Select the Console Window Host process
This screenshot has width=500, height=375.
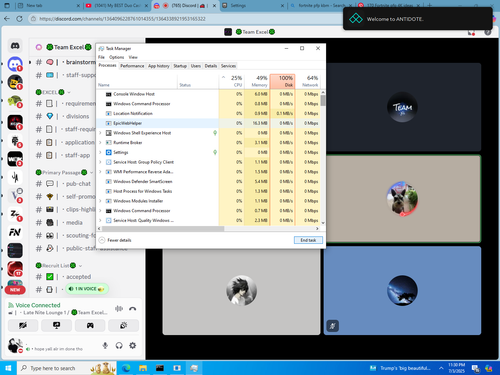[x=208, y=94]
